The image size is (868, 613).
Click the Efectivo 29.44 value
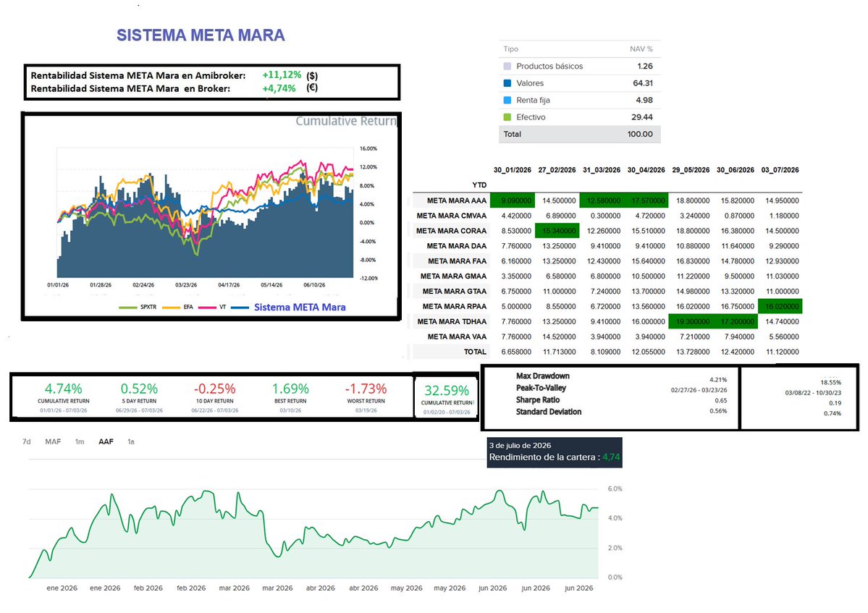[642, 117]
